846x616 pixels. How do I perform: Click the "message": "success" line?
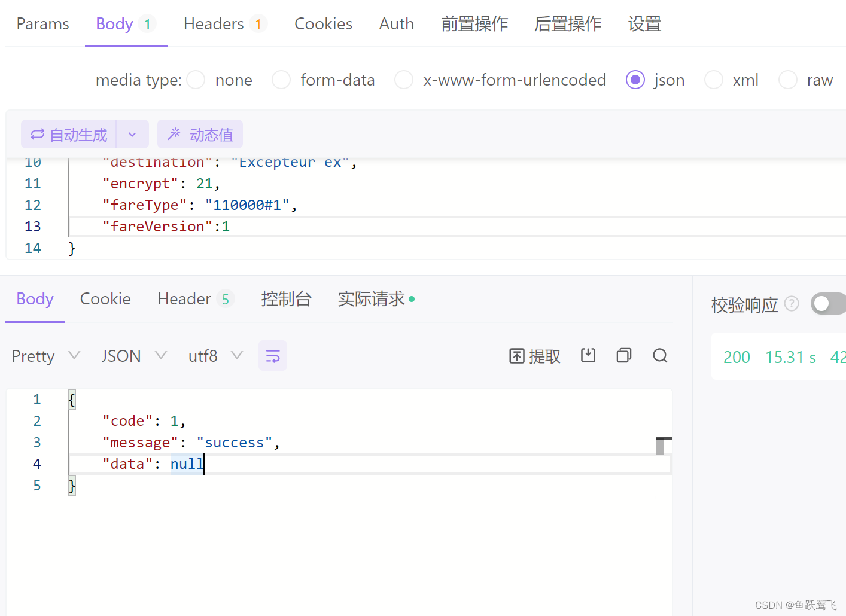click(x=191, y=443)
